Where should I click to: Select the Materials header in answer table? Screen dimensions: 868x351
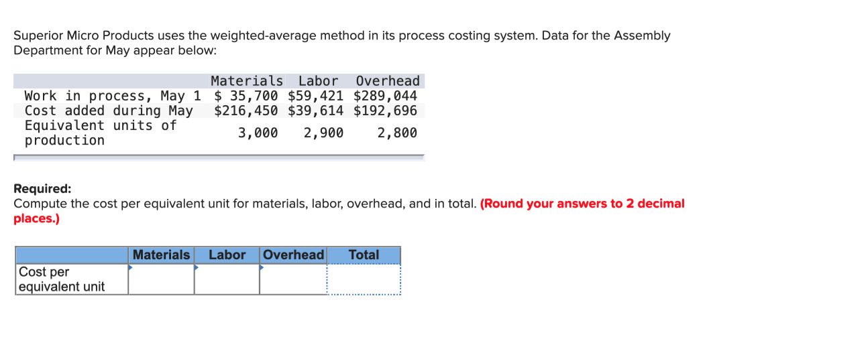coord(161,255)
